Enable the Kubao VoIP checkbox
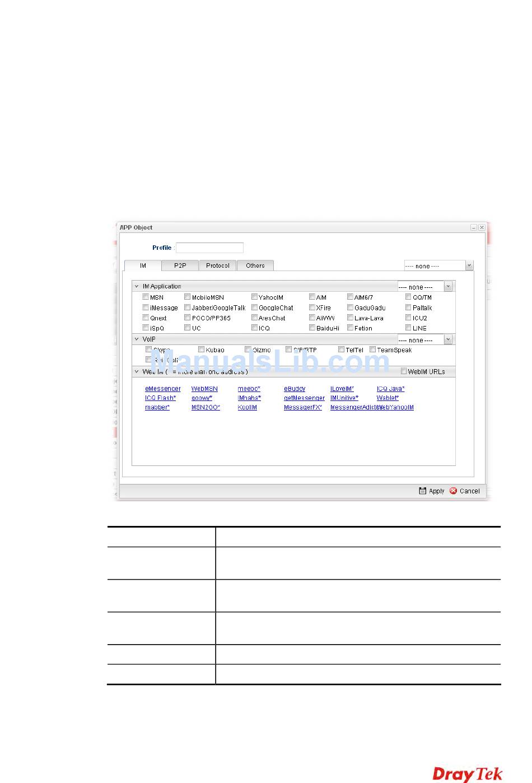Image resolution: width=532 pixels, height=783 pixels. click(201, 349)
